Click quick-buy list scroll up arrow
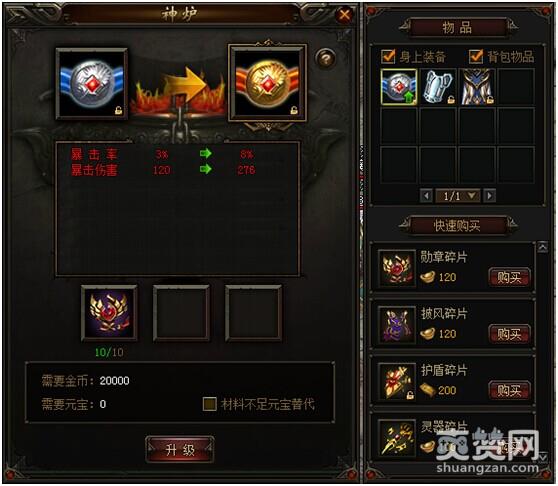558x486 pixels. (542, 247)
